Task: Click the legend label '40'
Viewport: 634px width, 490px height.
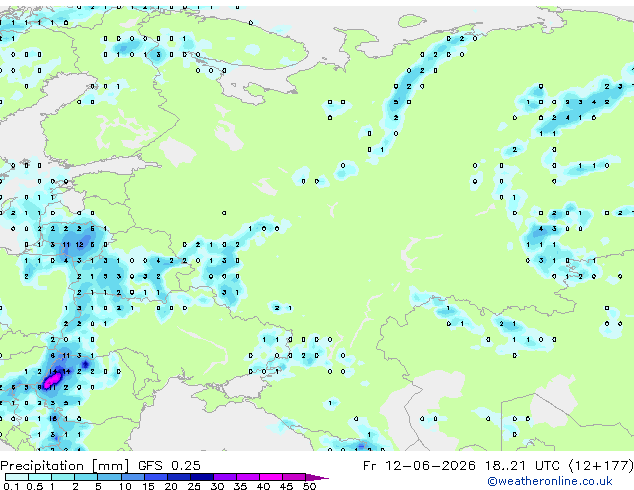Action: coord(263,486)
